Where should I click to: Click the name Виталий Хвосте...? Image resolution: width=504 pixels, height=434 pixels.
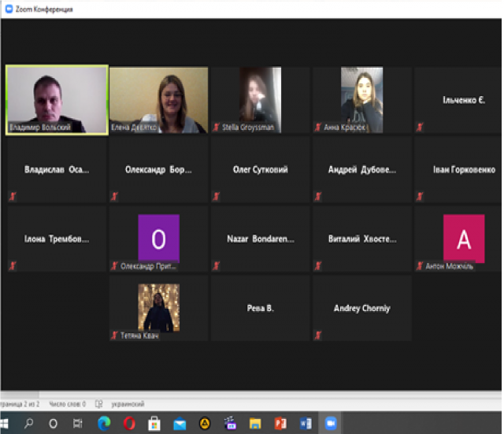pyautogui.click(x=362, y=239)
